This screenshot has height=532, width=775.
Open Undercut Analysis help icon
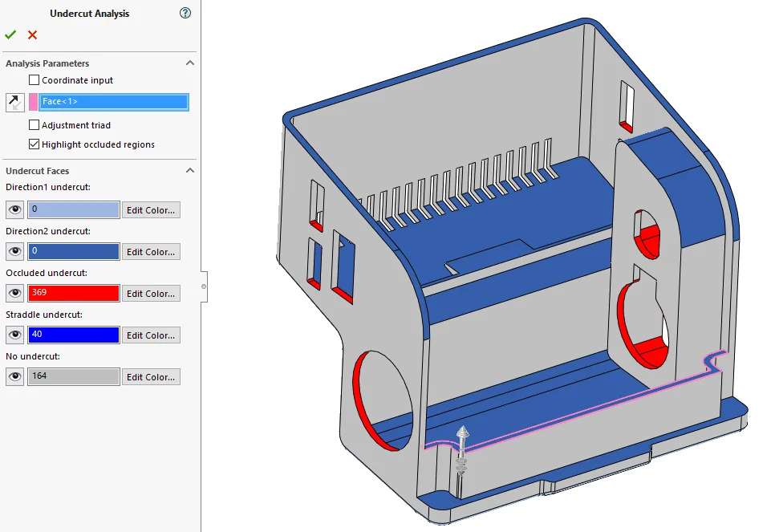[x=185, y=13]
